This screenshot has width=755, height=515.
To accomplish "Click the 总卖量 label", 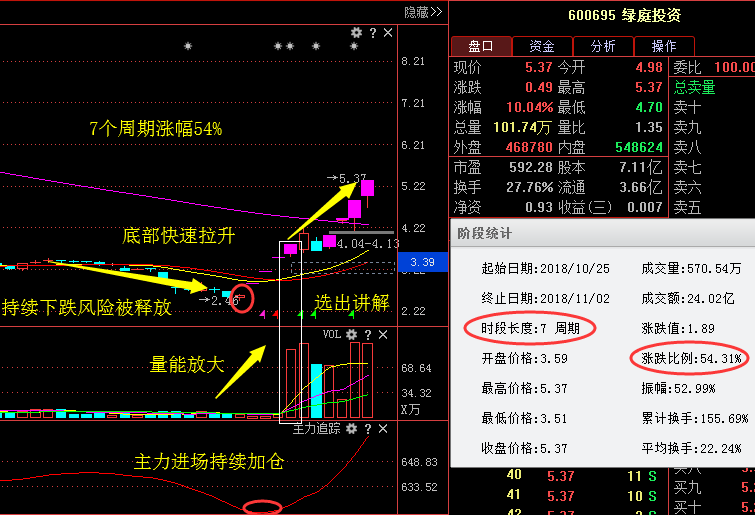I will point(694,87).
